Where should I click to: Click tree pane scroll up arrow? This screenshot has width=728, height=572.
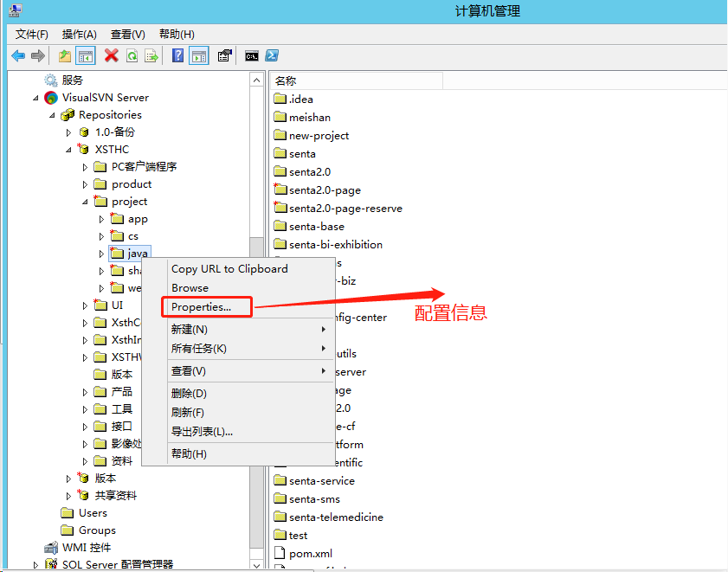(257, 80)
